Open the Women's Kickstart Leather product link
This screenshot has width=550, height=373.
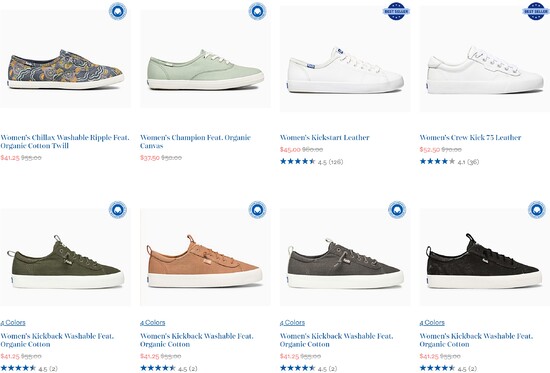[324, 138]
